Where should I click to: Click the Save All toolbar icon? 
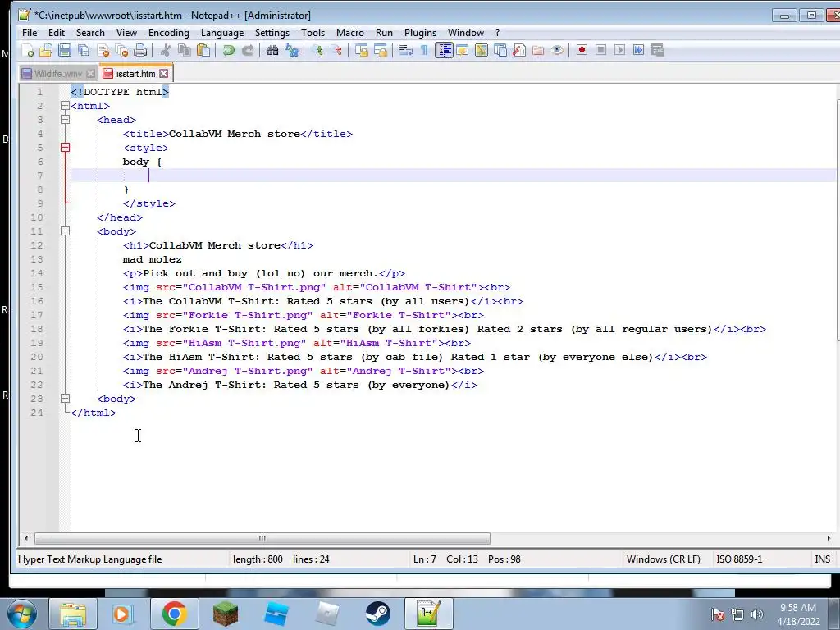pos(84,50)
